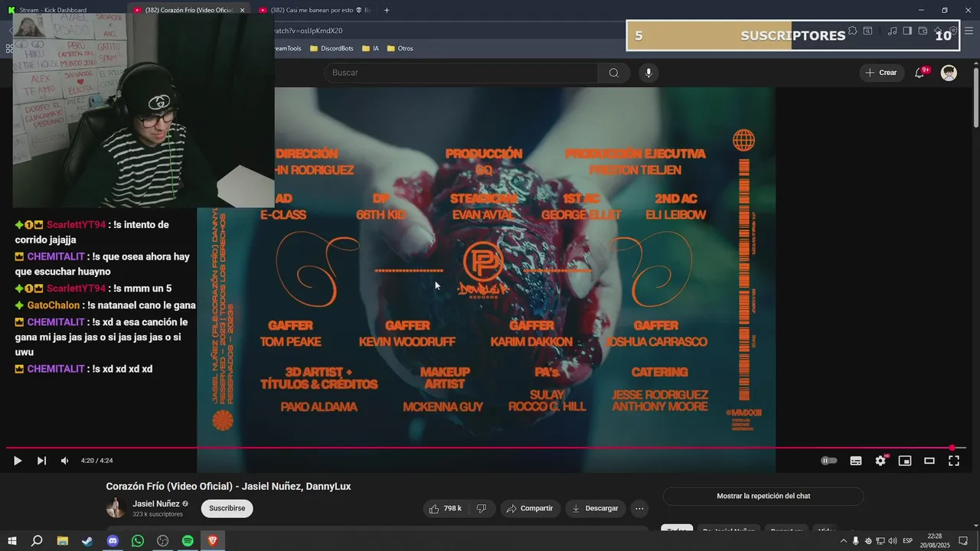
Task: Open the Otros bookmarks folder
Action: point(400,48)
